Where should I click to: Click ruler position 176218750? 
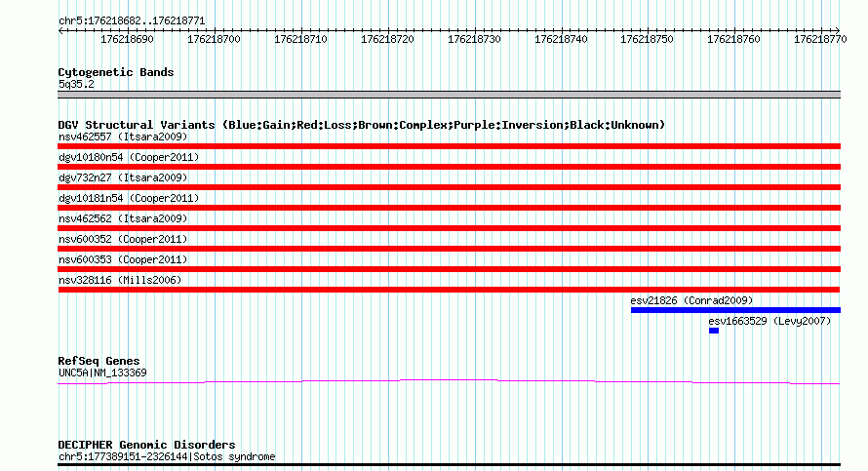[x=648, y=39]
